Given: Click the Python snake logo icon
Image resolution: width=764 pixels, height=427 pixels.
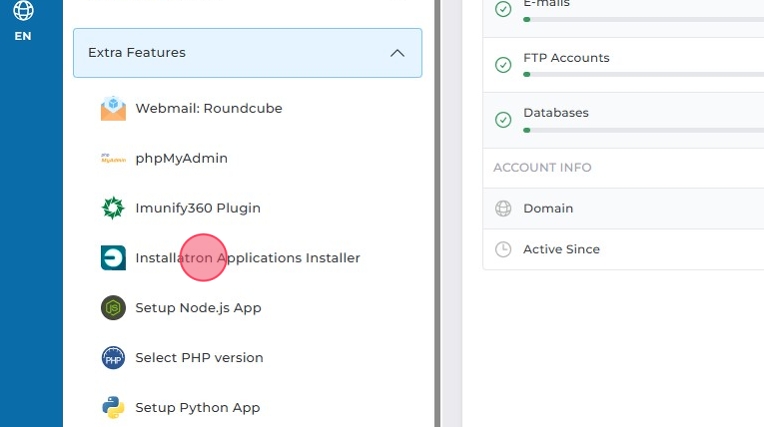Looking at the screenshot, I should (113, 407).
